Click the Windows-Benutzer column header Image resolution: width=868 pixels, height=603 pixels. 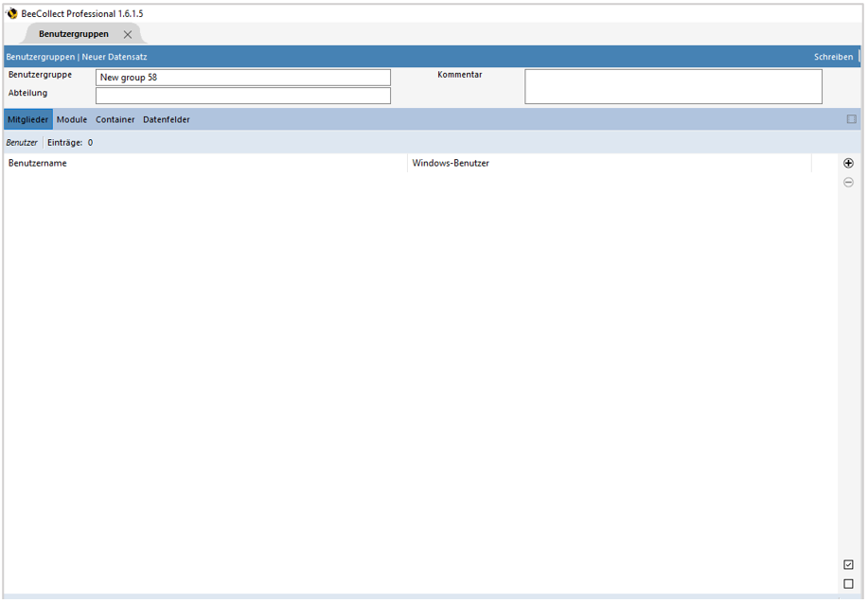tap(449, 163)
